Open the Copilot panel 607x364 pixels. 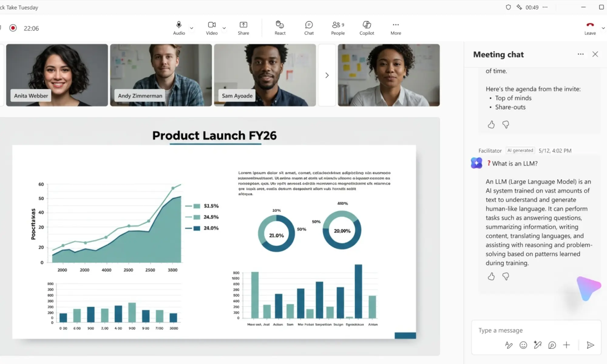pyautogui.click(x=367, y=28)
